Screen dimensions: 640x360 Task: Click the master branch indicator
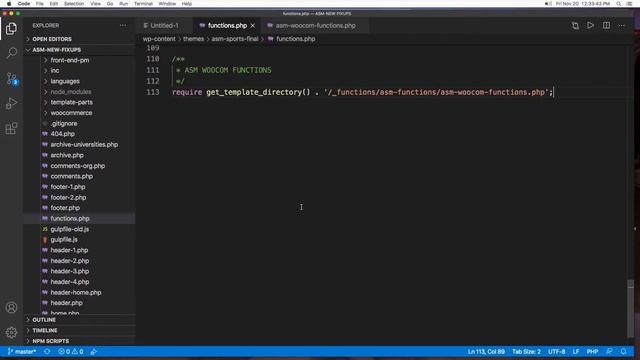click(22, 351)
